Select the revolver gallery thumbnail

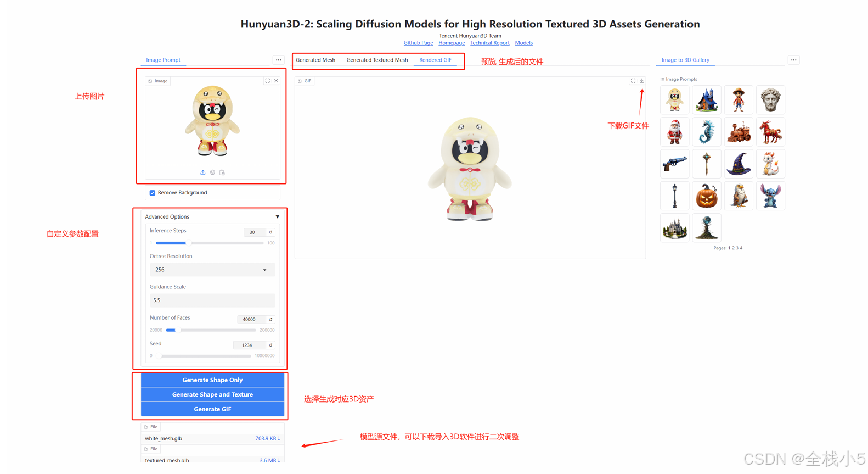tap(674, 164)
